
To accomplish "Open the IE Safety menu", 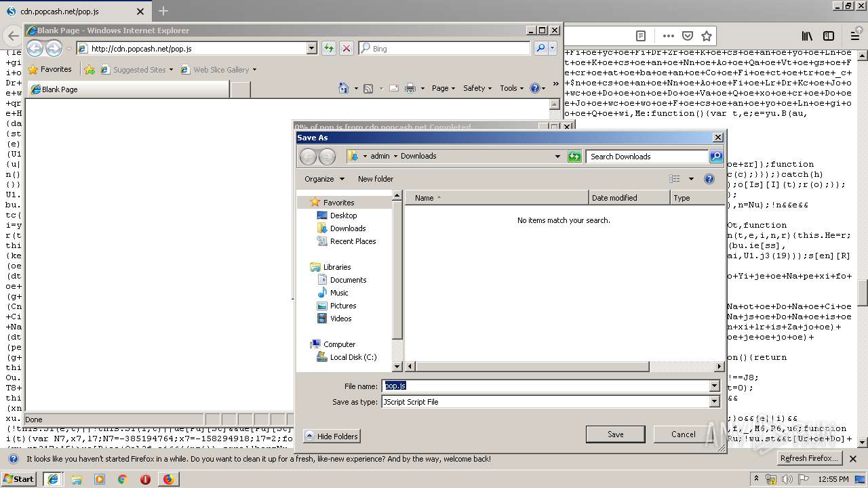I will (x=477, y=88).
